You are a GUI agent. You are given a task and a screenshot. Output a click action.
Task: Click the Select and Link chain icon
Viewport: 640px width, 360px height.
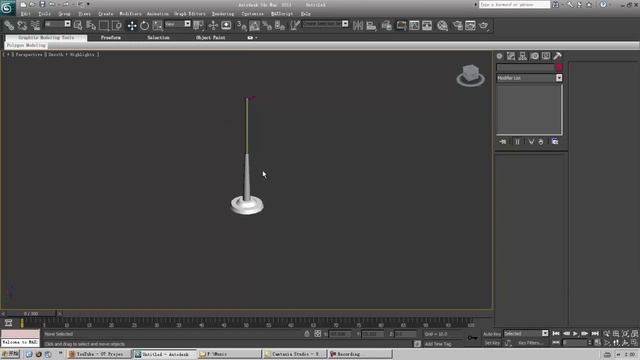pos(9,26)
